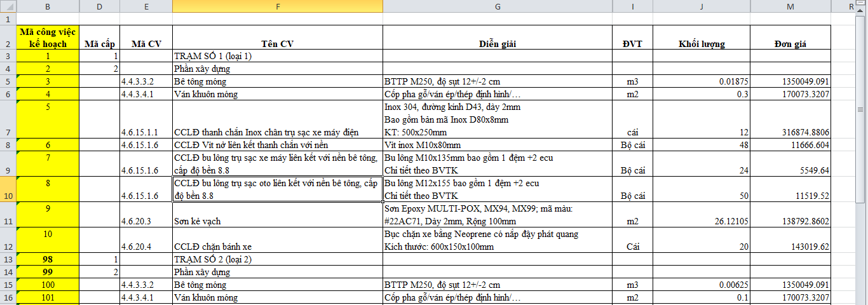
Task: Select yellow cell '98' in column B
Action: point(48,259)
